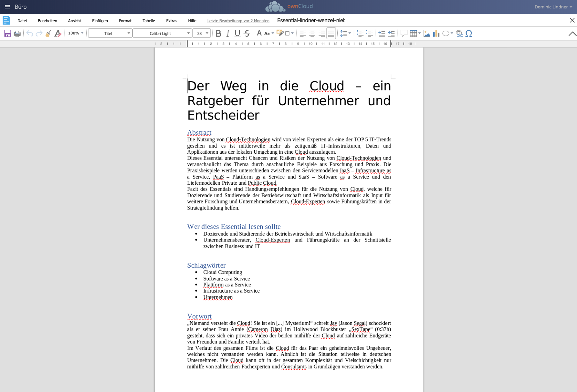Toggle strikethrough formatting
The image size is (577, 392).
click(247, 33)
